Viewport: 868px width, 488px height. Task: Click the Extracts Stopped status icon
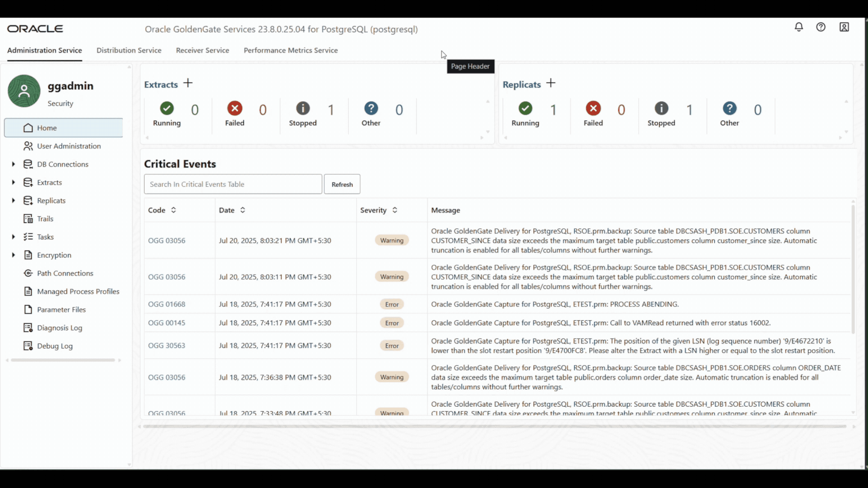[303, 108]
